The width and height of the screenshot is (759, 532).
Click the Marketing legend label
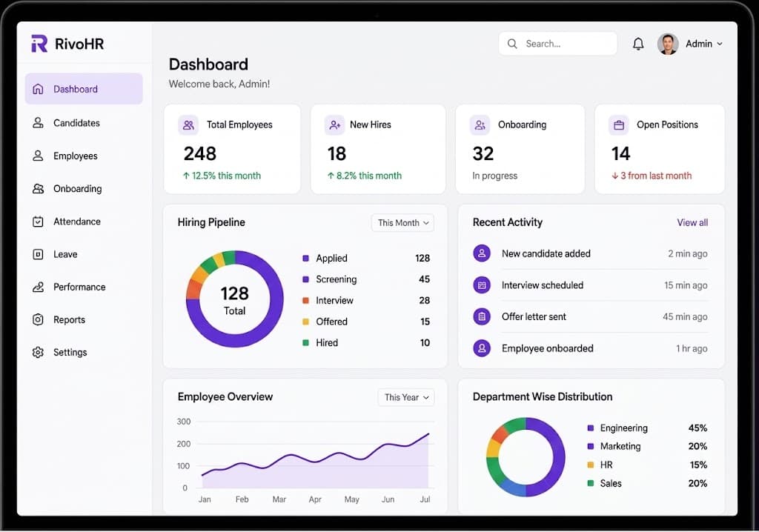pyautogui.click(x=620, y=446)
